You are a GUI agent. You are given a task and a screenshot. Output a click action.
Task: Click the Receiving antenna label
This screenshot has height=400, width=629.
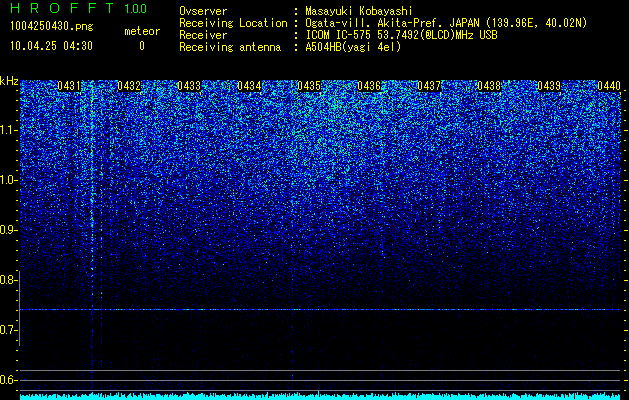[230, 47]
